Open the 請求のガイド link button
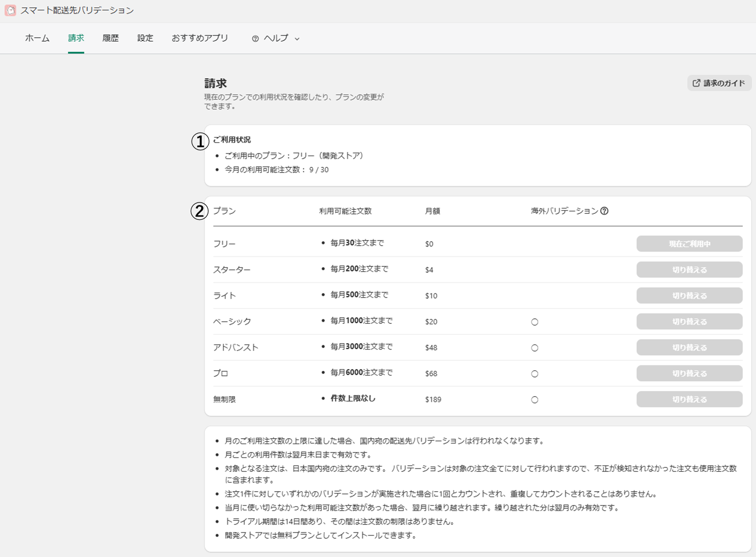Screen dimensions: 756x557 coord(719,83)
